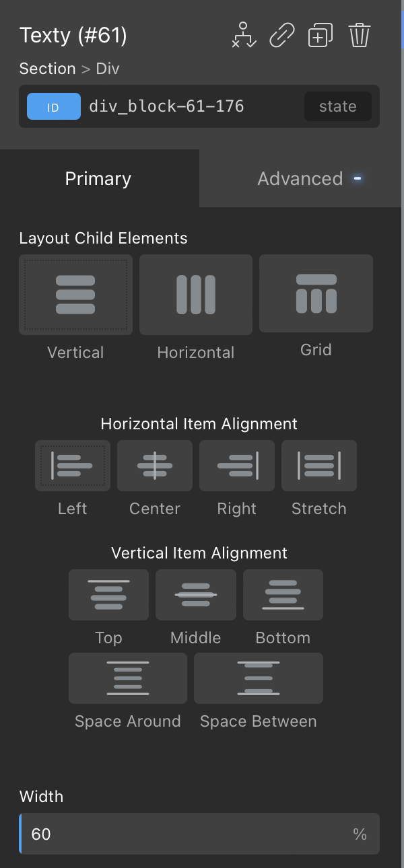Delete element using the trash icon
The height and width of the screenshot is (868, 404).
point(360,35)
